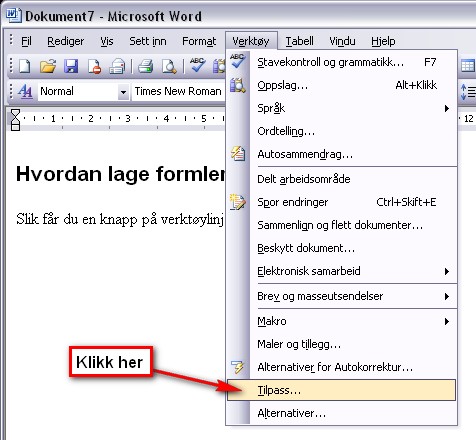Click the heading text Hvordan lage formler
The height and width of the screenshot is (440, 476).
click(x=121, y=174)
